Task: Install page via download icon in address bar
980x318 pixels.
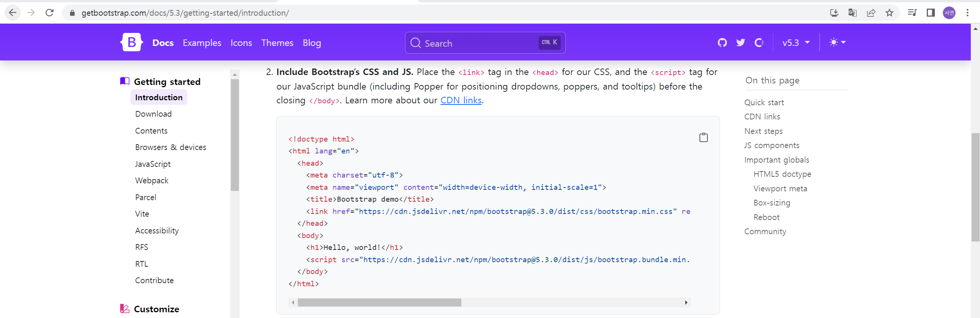Action: pyautogui.click(x=834, y=13)
